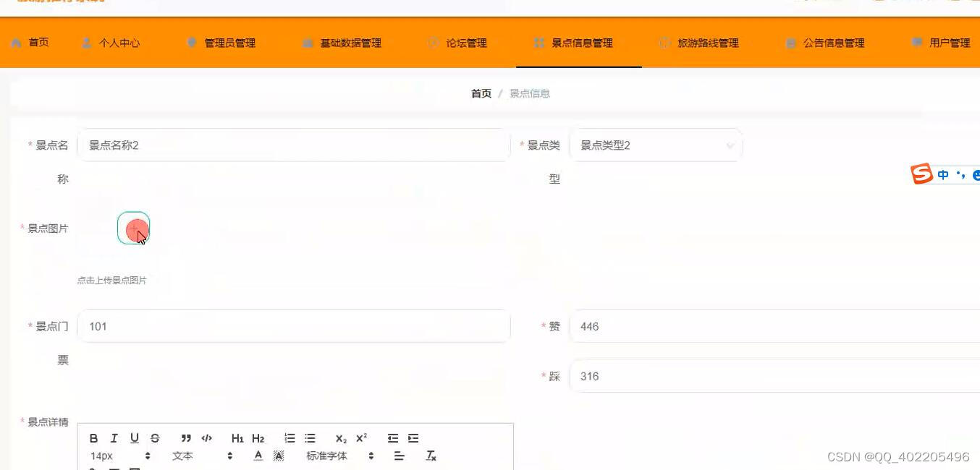Apply italic formatting in the 景点详情 editor

point(114,437)
